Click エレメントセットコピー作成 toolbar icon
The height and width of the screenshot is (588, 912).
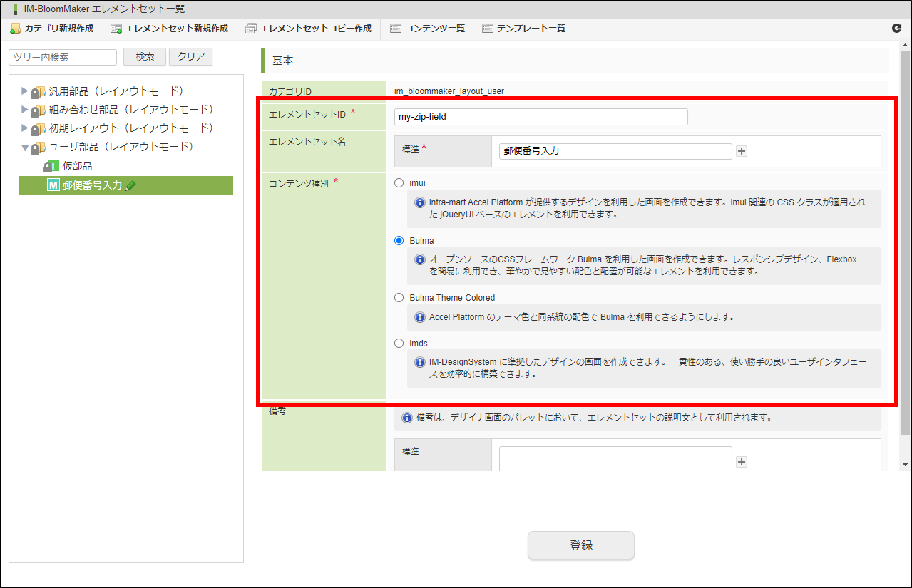250,29
